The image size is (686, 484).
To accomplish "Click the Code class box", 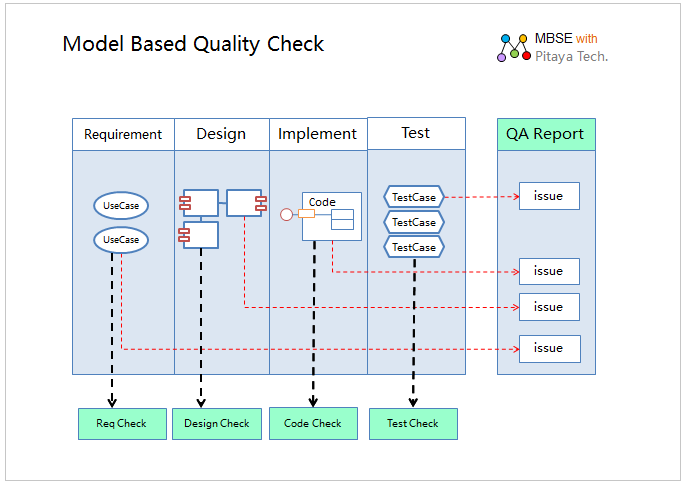I will [x=332, y=216].
